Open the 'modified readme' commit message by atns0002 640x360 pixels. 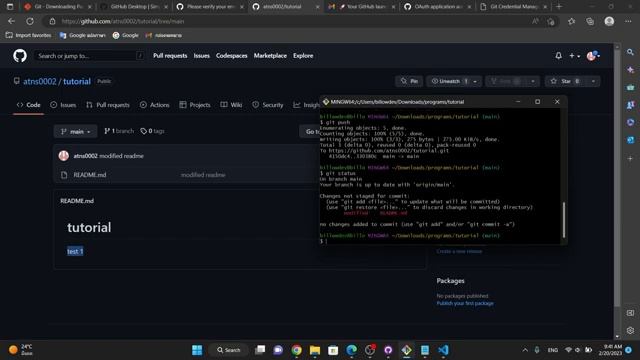pyautogui.click(x=121, y=156)
